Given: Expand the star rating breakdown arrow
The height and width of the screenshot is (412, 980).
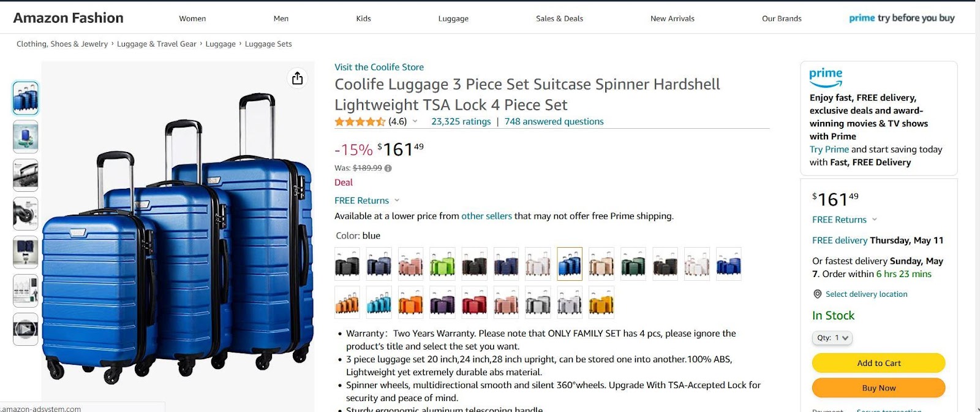Looking at the screenshot, I should coord(415,121).
